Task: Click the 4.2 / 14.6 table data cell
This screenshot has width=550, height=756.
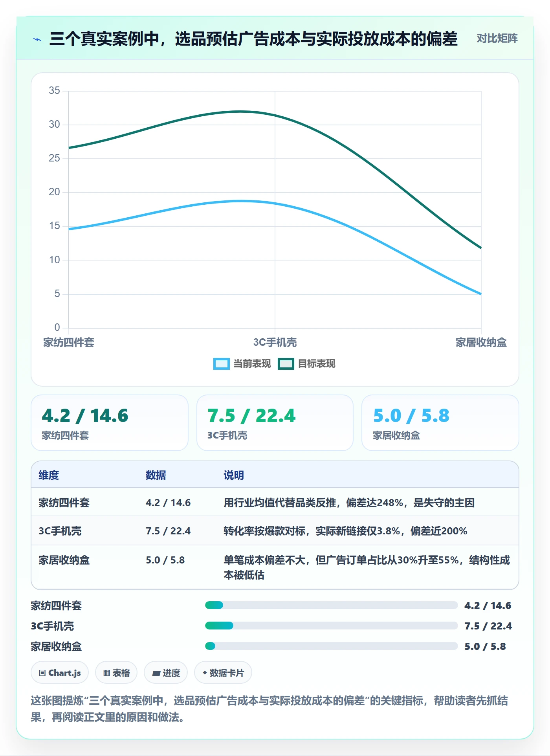Action: coord(168,503)
